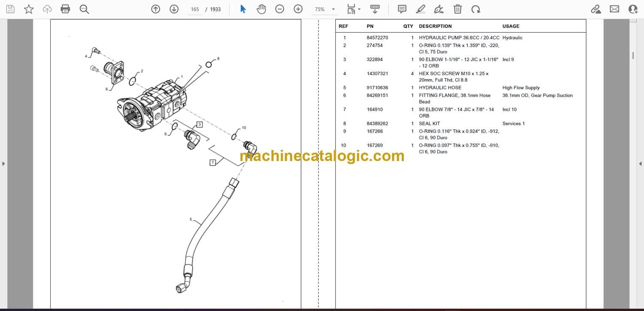
Task: Click the HYDRAULIC PUMP 36.6CC description
Action: pos(459,38)
